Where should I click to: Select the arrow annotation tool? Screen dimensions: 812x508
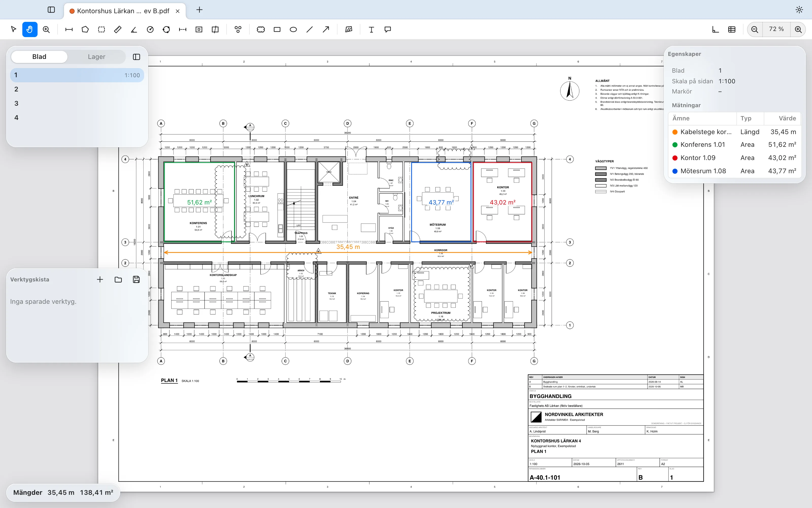coord(326,29)
